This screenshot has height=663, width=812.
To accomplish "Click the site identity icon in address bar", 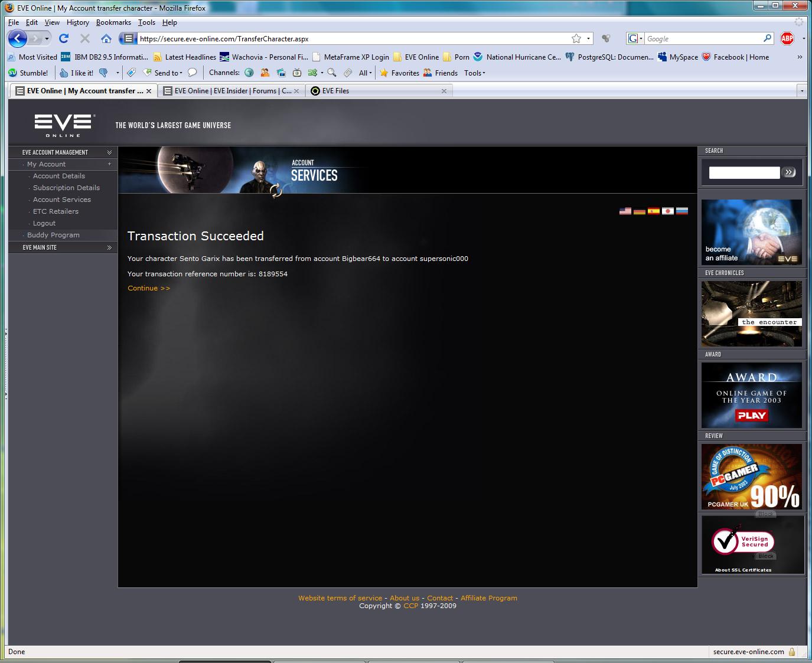I will 128,39.
